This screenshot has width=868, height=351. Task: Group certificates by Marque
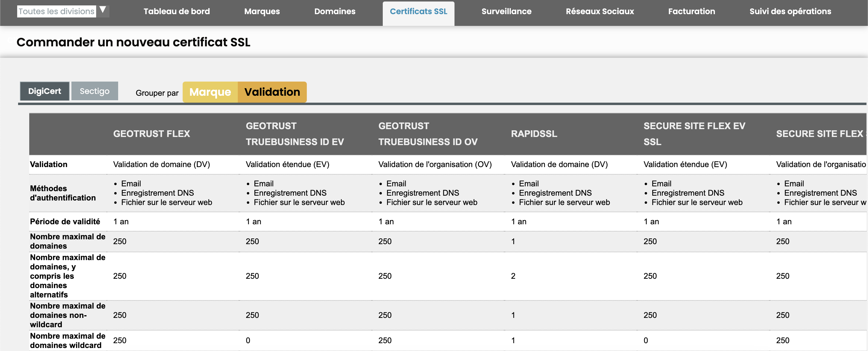(x=210, y=92)
